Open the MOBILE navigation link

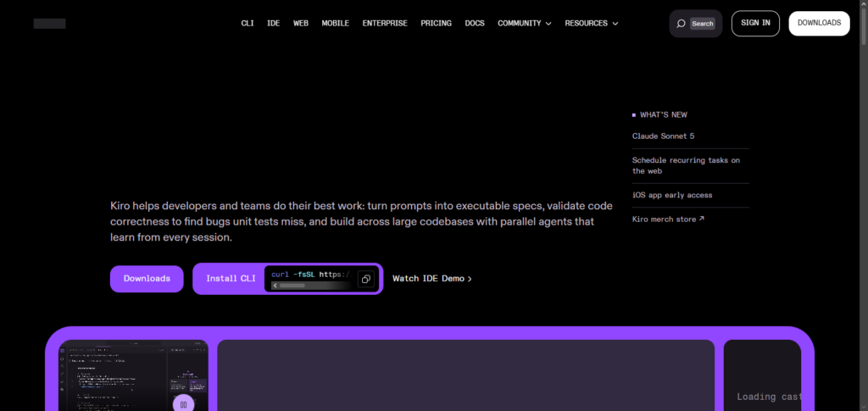(336, 23)
